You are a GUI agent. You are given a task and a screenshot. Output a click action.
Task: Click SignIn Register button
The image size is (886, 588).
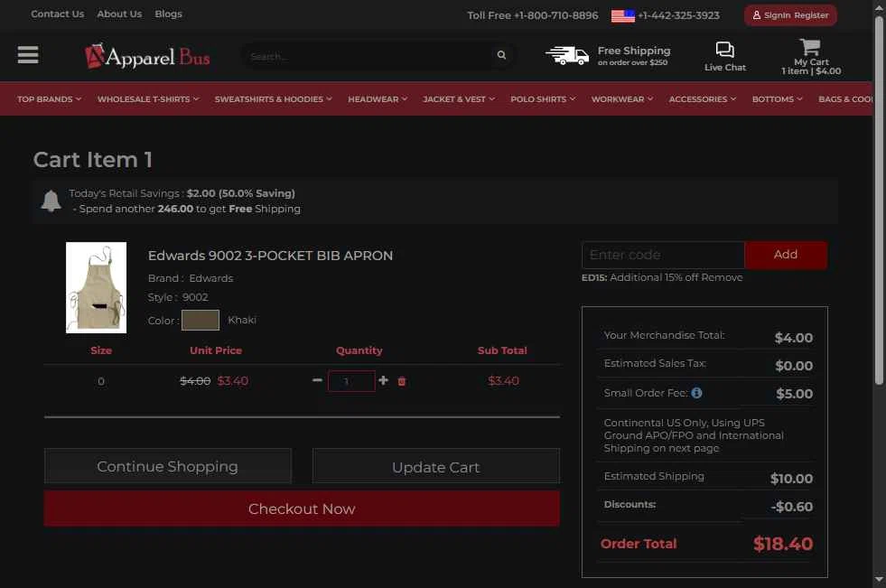click(x=790, y=15)
